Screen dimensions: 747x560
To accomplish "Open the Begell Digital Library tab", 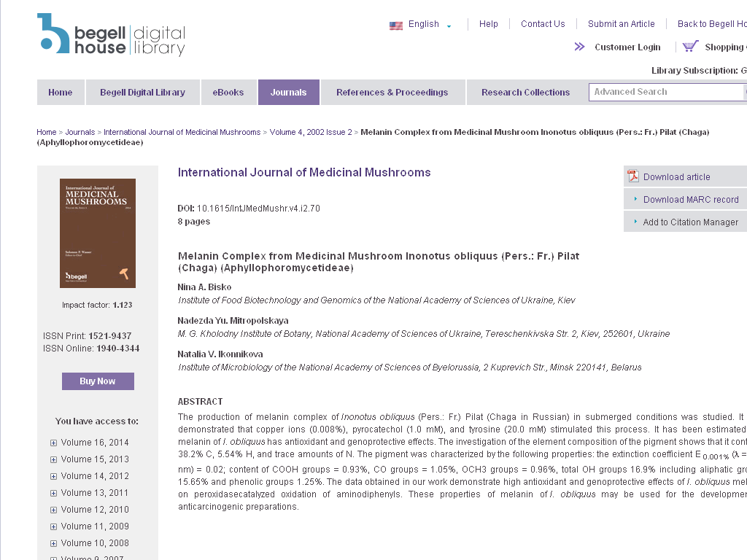I will coord(142,93).
